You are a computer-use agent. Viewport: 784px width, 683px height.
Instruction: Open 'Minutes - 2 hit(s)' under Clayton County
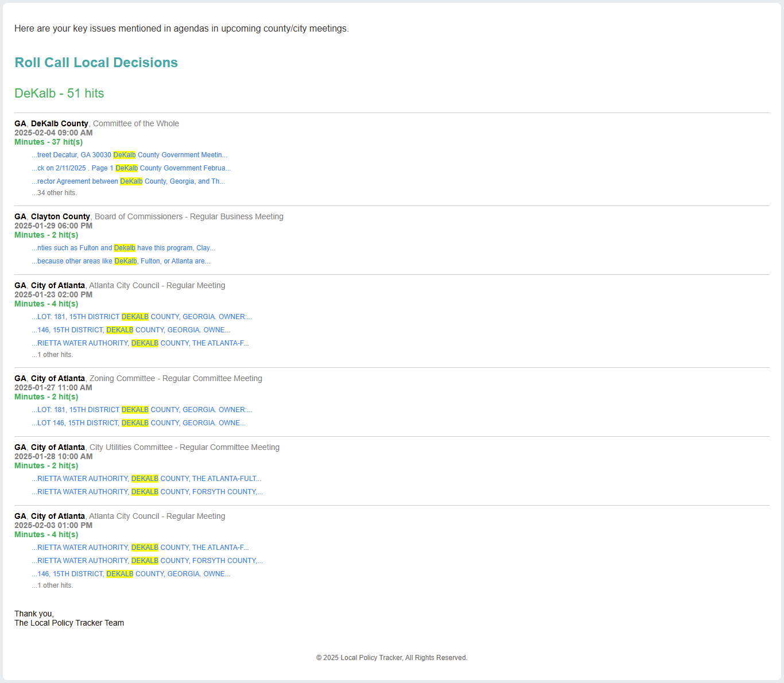tap(46, 235)
